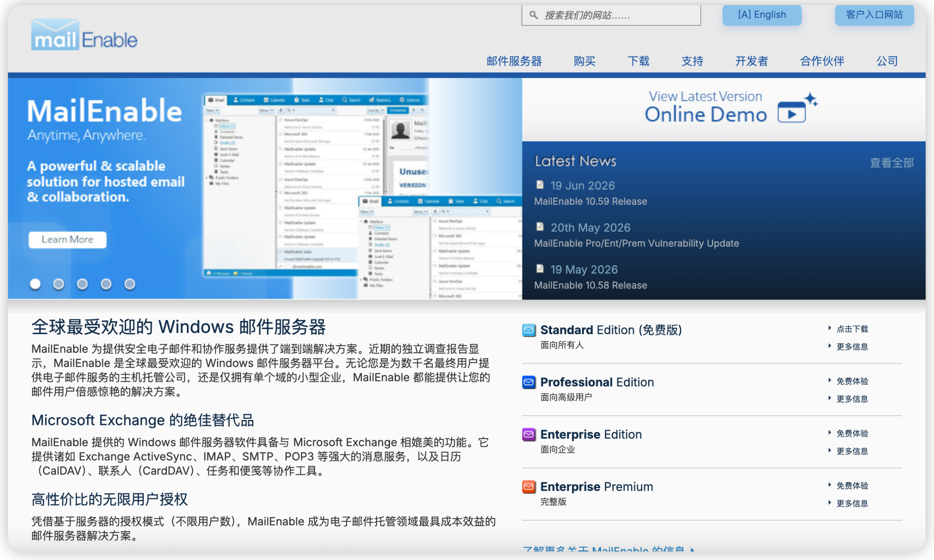Click the Professional Edition envelope icon
Image resolution: width=934 pixels, height=560 pixels.
[x=529, y=382]
